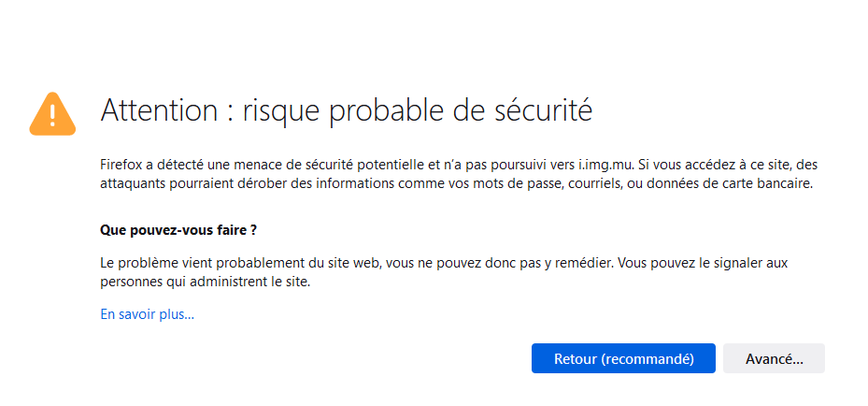Click the word "attaquants" in the warning text

[131, 183]
